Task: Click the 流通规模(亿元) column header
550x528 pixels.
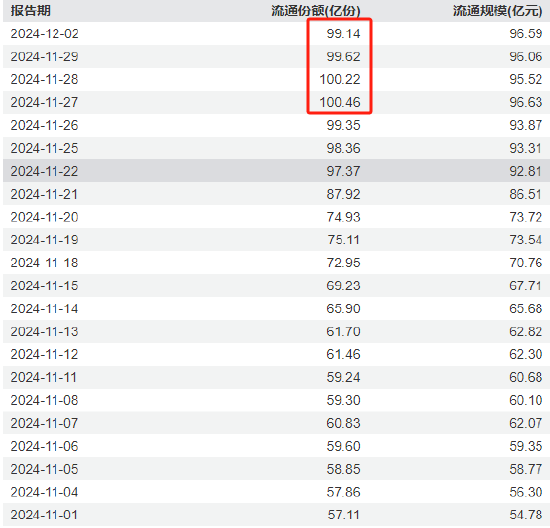Action: [x=497, y=11]
